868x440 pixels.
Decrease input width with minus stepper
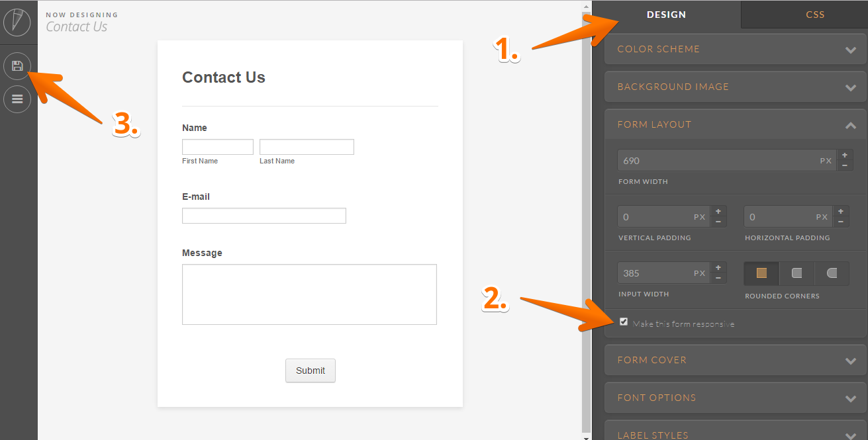pos(718,278)
